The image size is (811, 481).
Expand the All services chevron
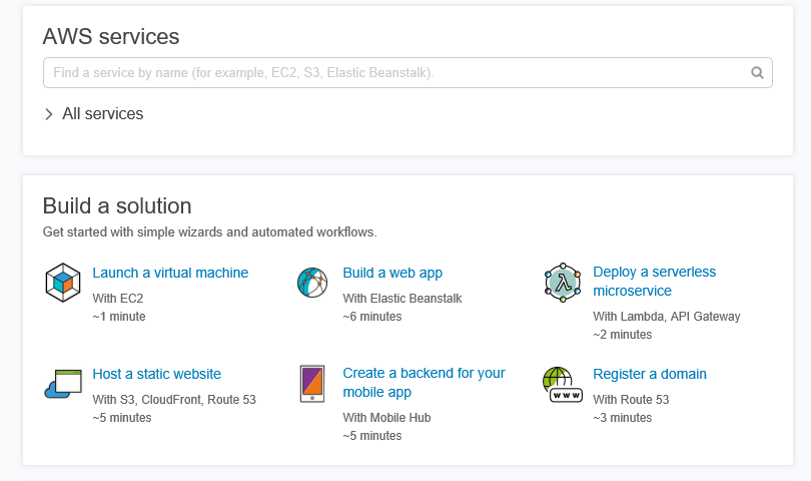click(x=49, y=114)
